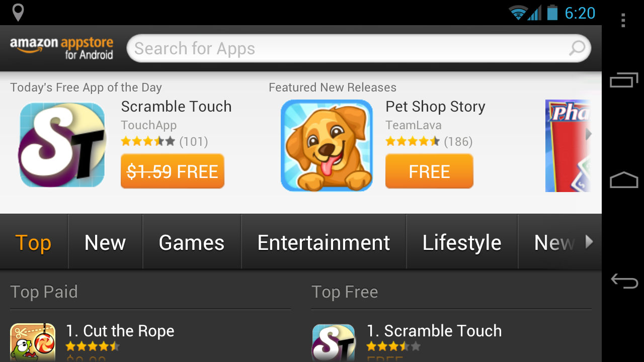644x362 pixels.
Task: Open the Scramble Touch app icon
Action: click(x=62, y=145)
